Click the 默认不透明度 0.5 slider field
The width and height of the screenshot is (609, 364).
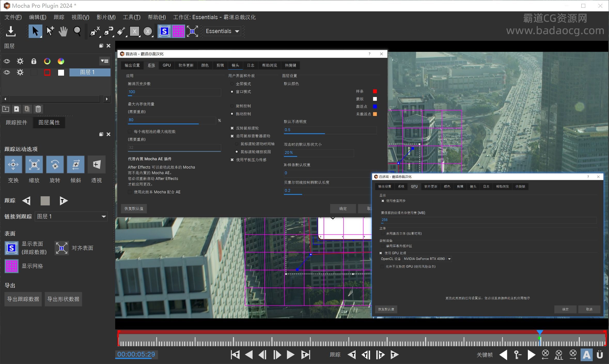pyautogui.click(x=330, y=130)
